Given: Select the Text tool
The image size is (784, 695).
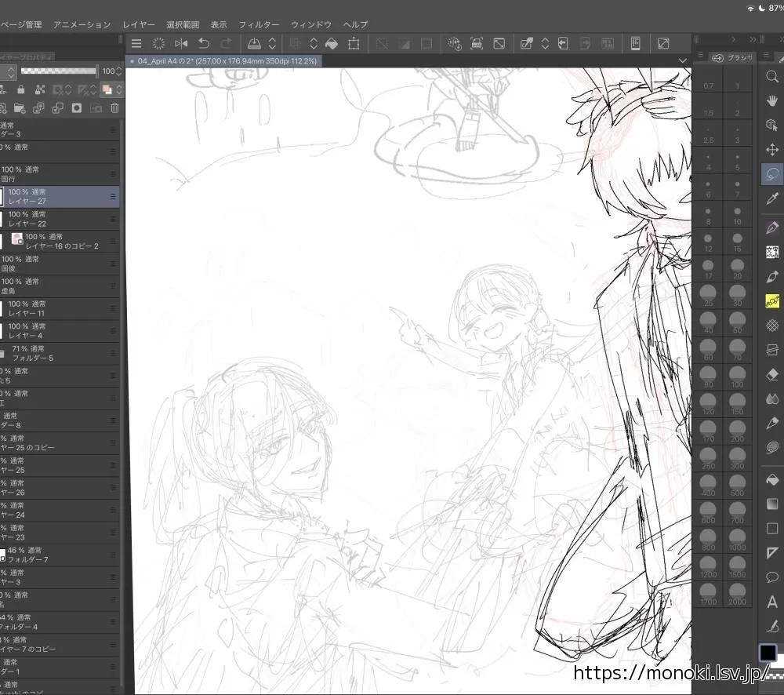Looking at the screenshot, I should pyautogui.click(x=772, y=602).
